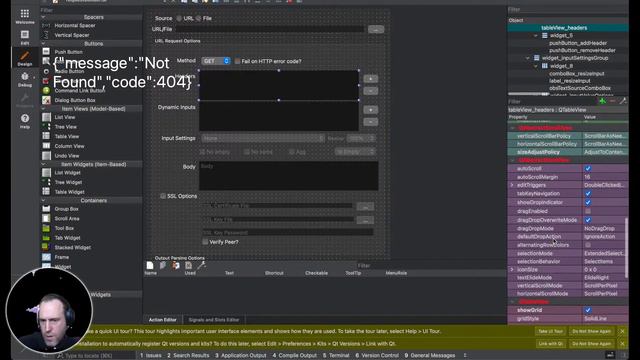This screenshot has height=360, width=640.
Task: Collapse the Buttons widget category
Action: 43,43
